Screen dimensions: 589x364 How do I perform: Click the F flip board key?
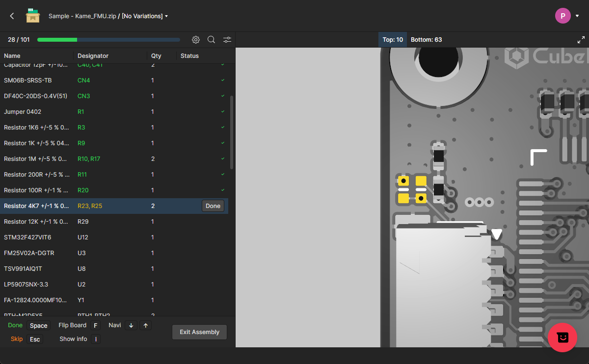[96, 326]
